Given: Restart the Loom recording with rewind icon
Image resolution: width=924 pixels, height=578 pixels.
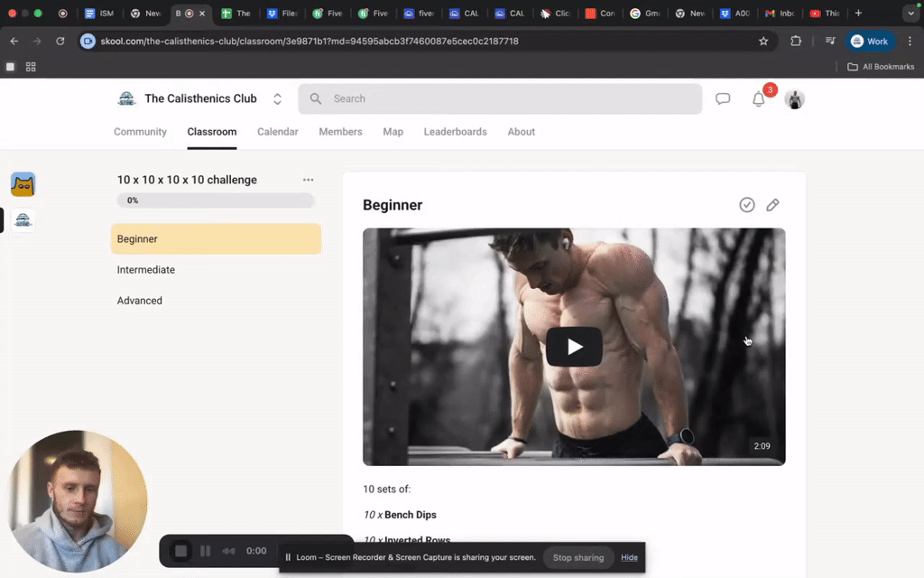Looking at the screenshot, I should tap(228, 551).
